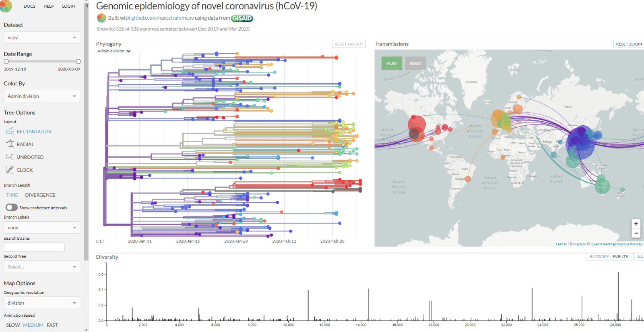Viewport: 644px width, 332px height.
Task: Set animation speed to Fast
Action: pyautogui.click(x=52, y=325)
